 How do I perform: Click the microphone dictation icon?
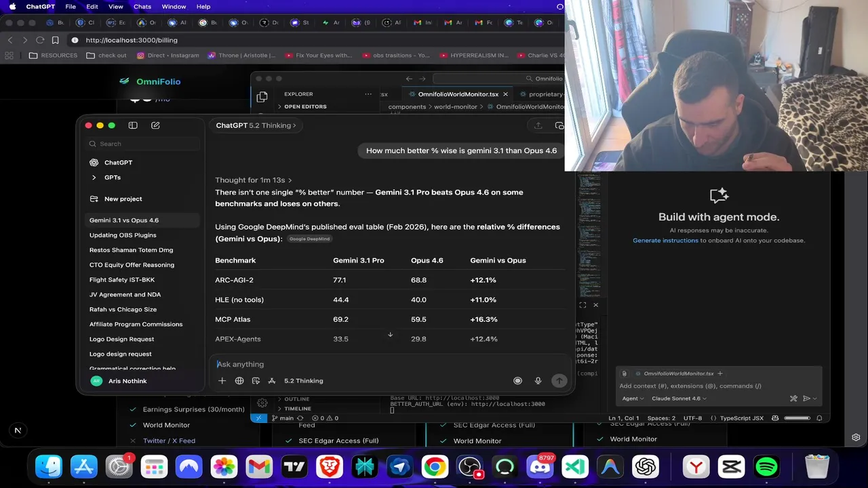point(538,381)
